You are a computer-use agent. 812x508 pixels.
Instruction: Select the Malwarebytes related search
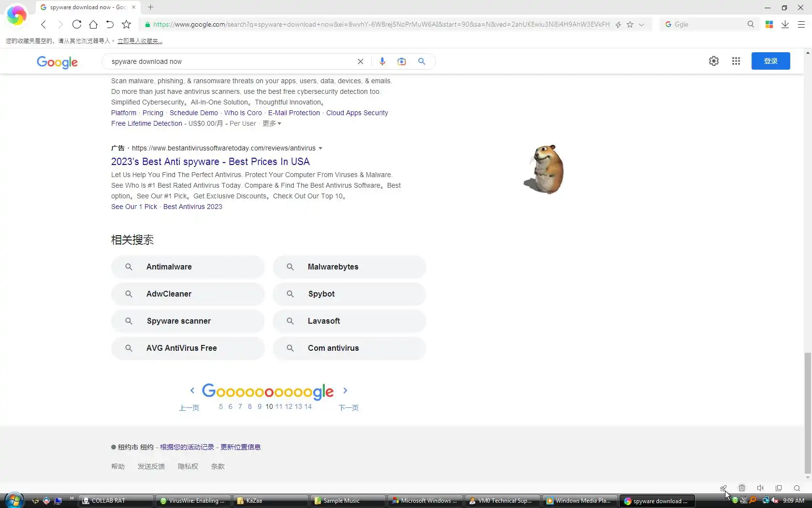click(x=349, y=267)
